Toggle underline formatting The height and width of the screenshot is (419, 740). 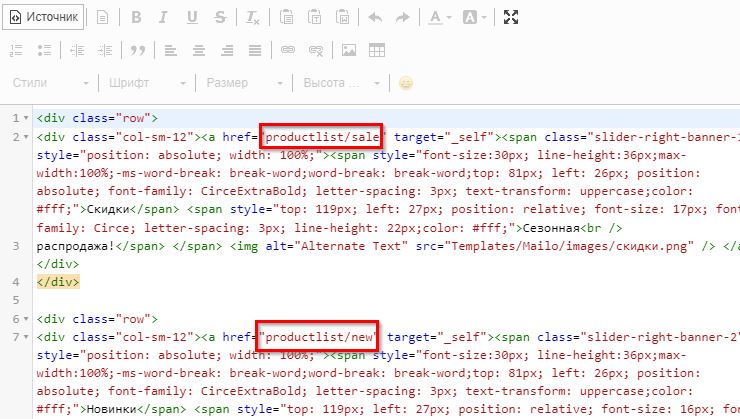[193, 17]
